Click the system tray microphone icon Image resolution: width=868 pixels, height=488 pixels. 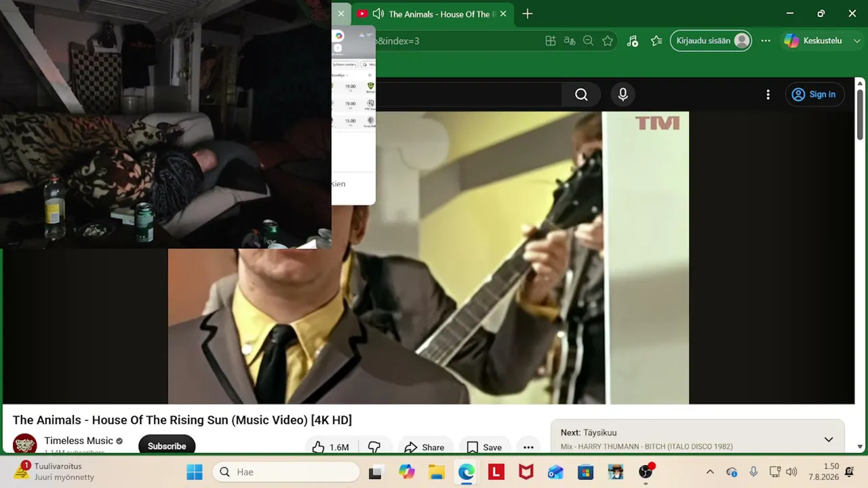[x=753, y=472]
